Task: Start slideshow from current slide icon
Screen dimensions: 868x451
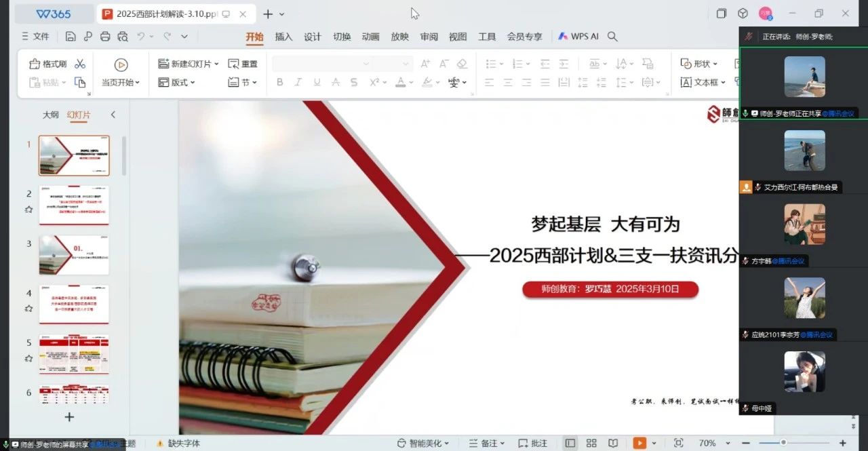Action: pos(121,65)
